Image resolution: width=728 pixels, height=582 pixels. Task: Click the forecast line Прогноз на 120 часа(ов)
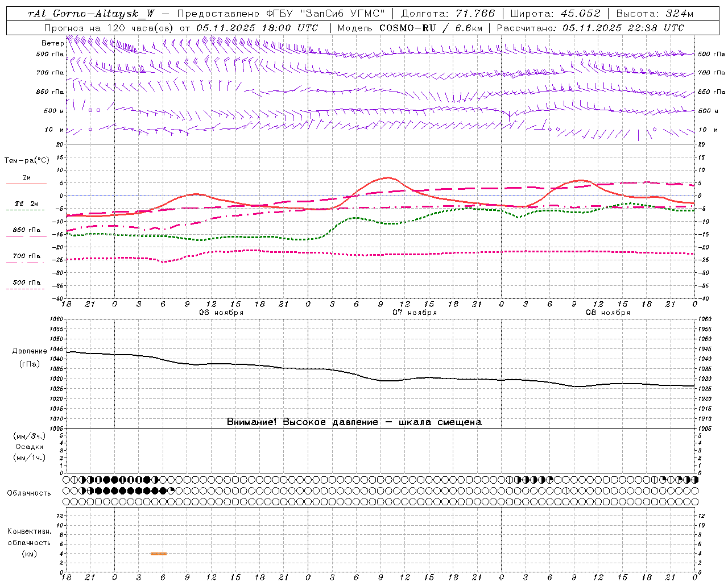click(x=109, y=28)
